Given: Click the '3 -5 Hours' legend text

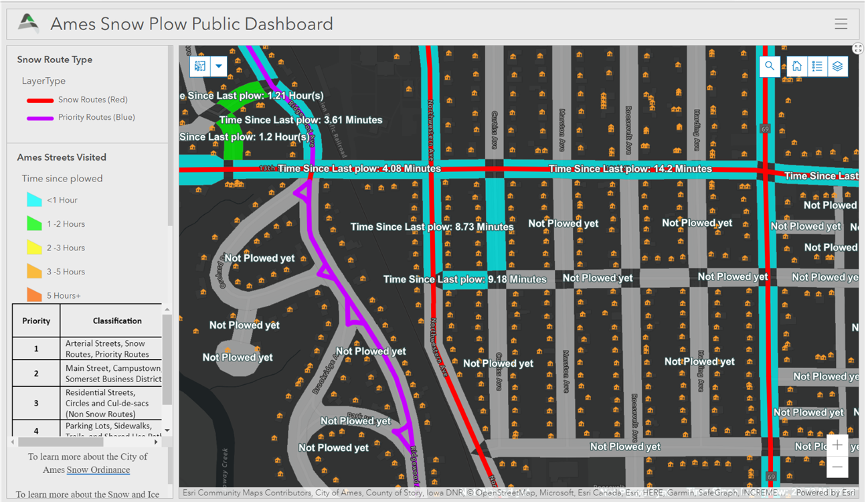Looking at the screenshot, I should (x=66, y=272).
